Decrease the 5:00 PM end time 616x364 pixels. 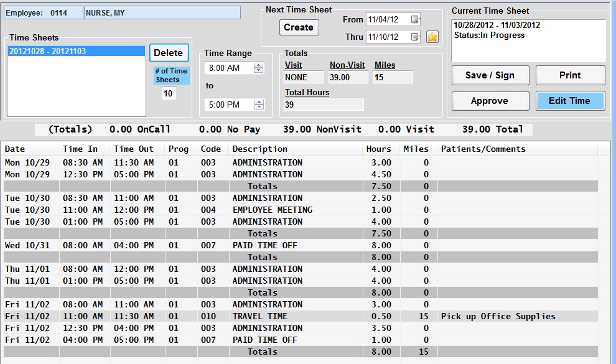click(259, 108)
